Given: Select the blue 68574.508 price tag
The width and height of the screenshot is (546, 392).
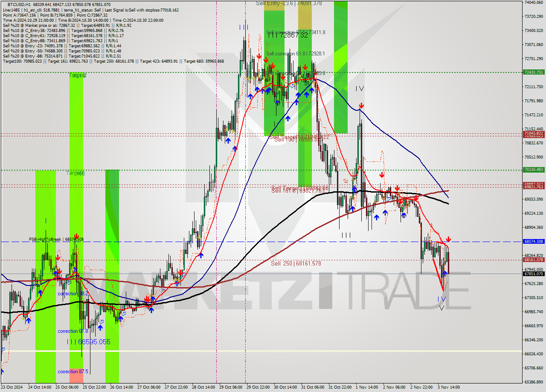Looking at the screenshot, I should [534, 241].
